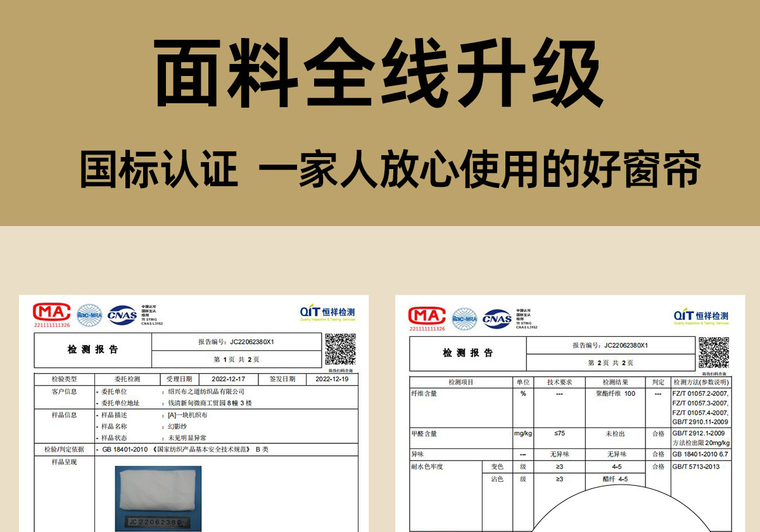
Task: Click the 耐水色牢度 row label
Action: [427, 467]
